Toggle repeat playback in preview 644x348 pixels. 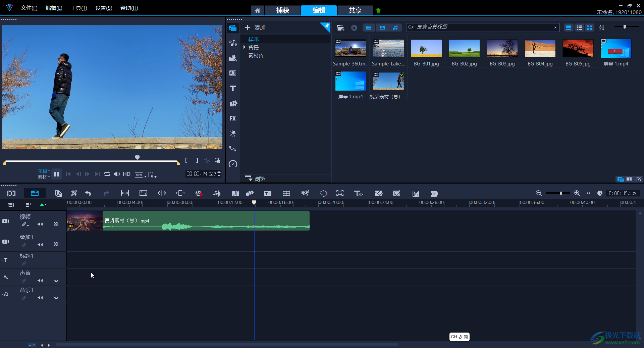click(x=107, y=174)
